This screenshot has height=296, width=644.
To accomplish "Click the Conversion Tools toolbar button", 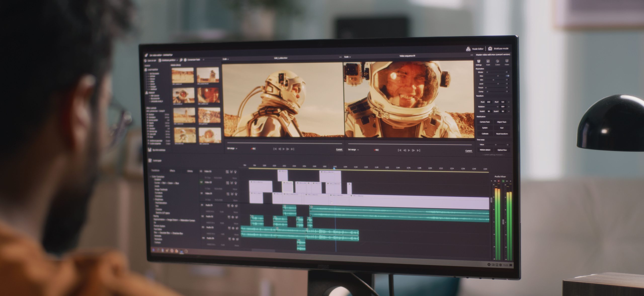I will coord(192,60).
